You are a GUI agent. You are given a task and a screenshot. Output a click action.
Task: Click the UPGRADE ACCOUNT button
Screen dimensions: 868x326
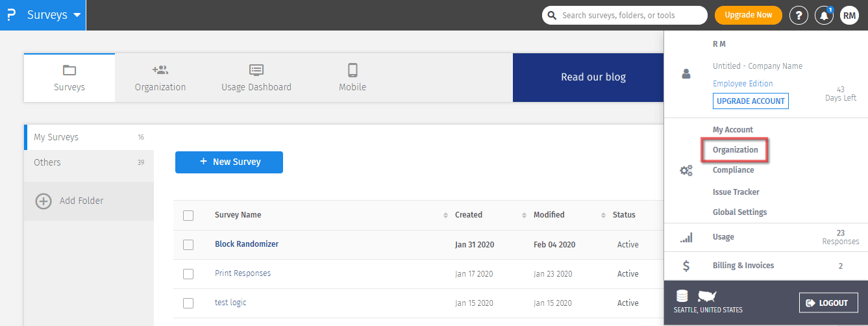pyautogui.click(x=750, y=101)
